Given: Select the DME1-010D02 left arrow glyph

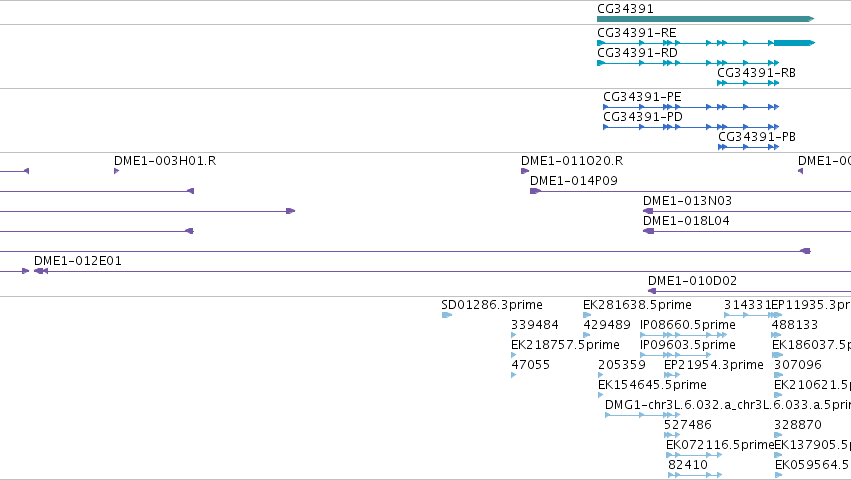Looking at the screenshot, I should [652, 291].
